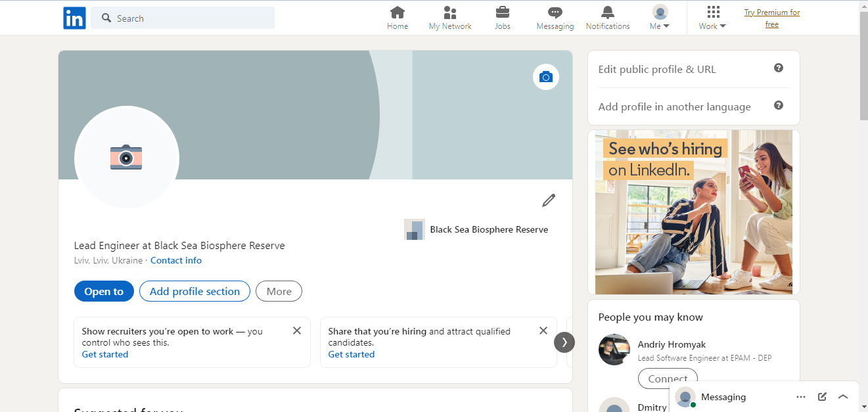Click People you may know heading
This screenshot has height=412, width=868.
(x=651, y=317)
